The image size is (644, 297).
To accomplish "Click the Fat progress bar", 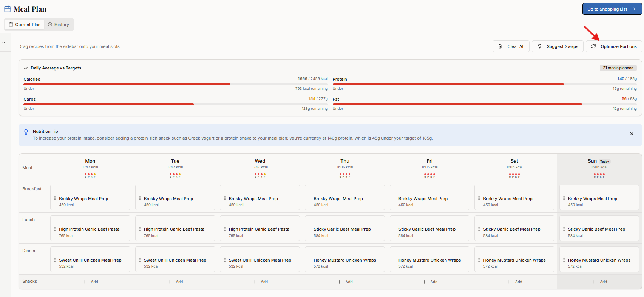I will pyautogui.click(x=485, y=105).
